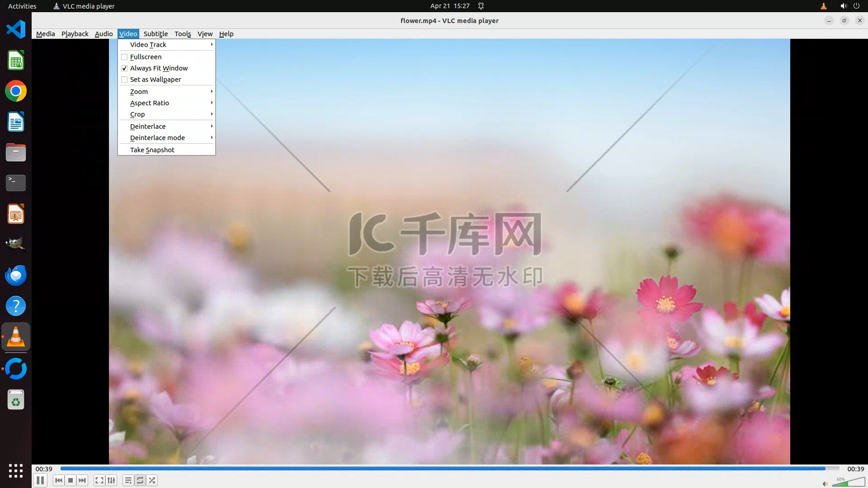Choose Take Snapshot from menu
The height and width of the screenshot is (488, 868).
click(x=152, y=150)
